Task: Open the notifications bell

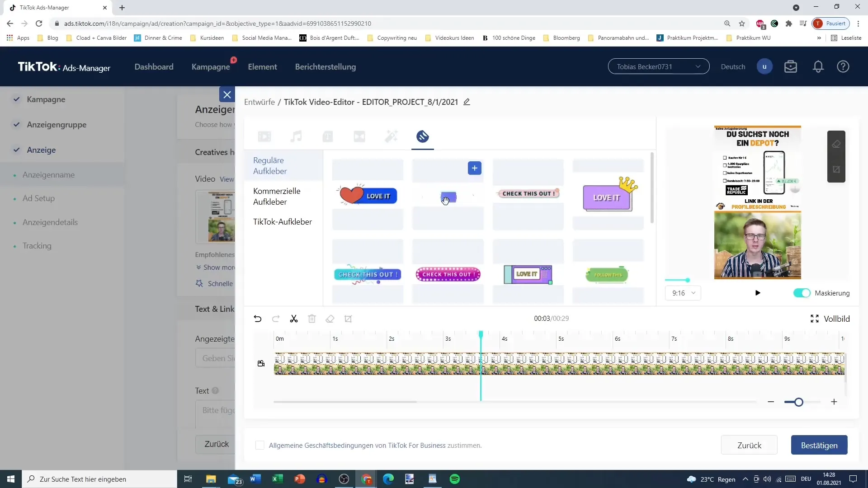Action: pos(818,67)
